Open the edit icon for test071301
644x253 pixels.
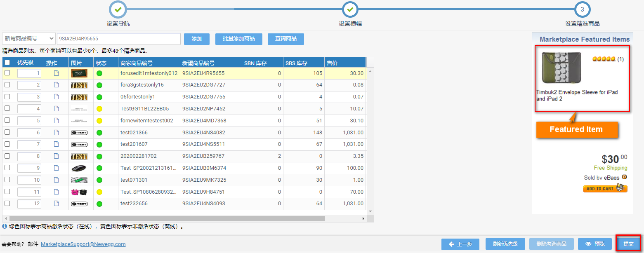point(57,180)
